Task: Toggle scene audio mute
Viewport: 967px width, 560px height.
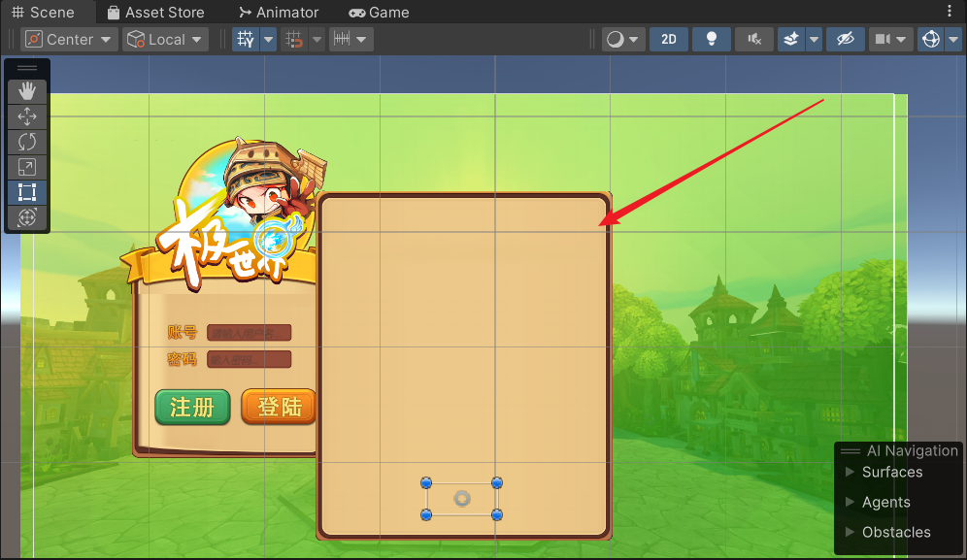Action: 754,40
